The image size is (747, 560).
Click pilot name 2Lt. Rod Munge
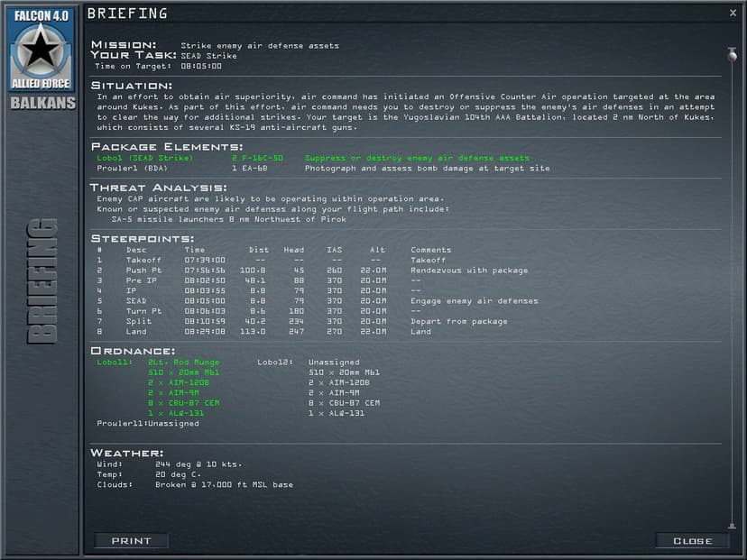pos(183,363)
